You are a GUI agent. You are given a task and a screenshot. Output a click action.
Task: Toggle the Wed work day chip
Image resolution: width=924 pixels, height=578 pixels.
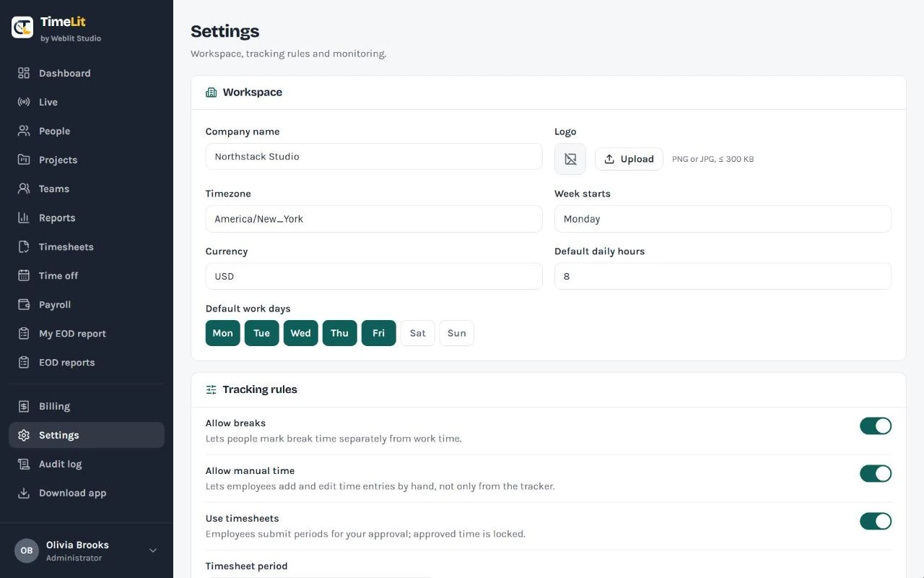301,333
